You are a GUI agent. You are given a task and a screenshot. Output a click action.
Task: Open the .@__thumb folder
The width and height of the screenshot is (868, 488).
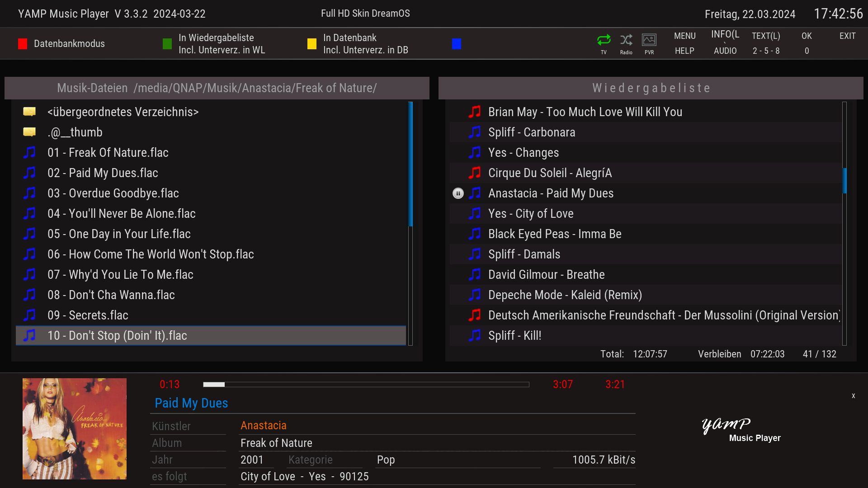(x=75, y=132)
